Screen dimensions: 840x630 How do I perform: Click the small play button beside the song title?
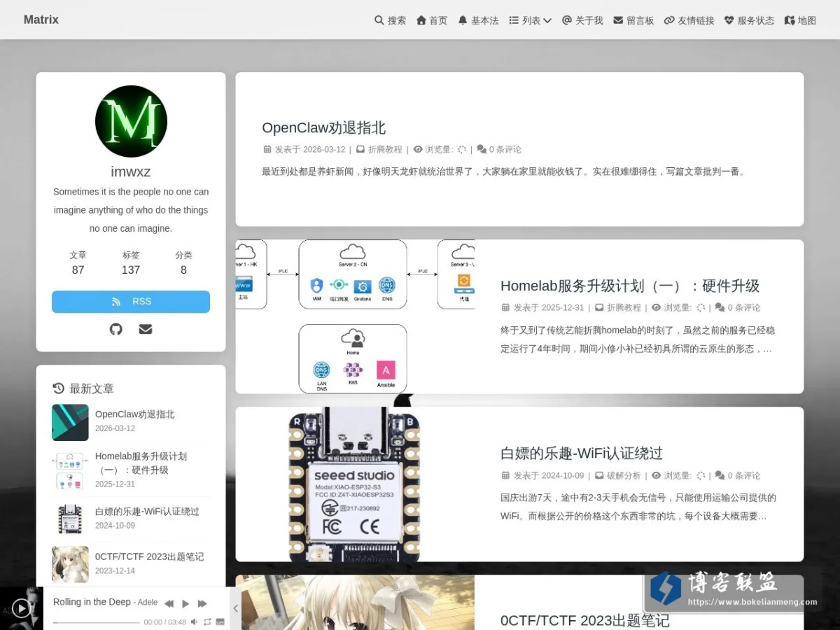[x=185, y=603]
